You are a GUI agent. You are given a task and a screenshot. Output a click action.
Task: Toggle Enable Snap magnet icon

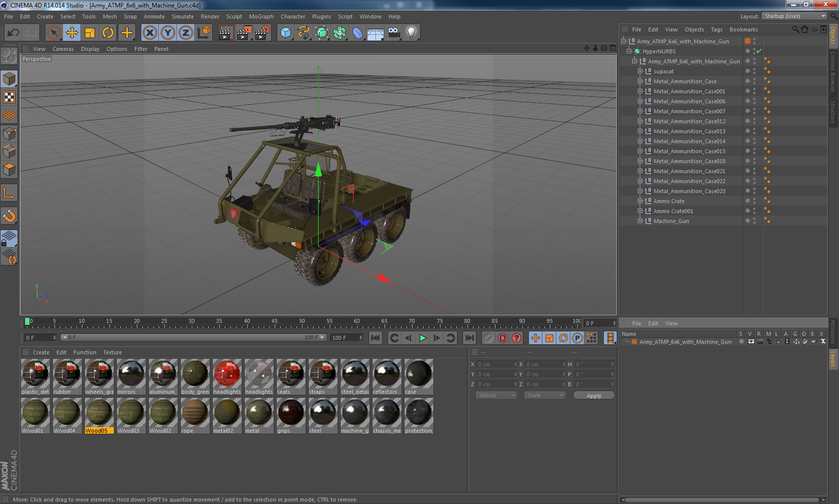tap(9, 216)
